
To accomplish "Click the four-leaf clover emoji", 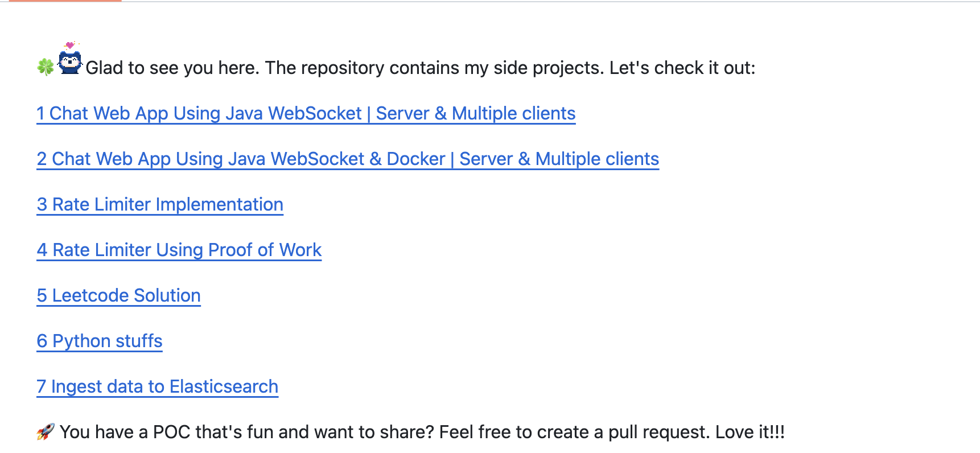I will point(46,67).
